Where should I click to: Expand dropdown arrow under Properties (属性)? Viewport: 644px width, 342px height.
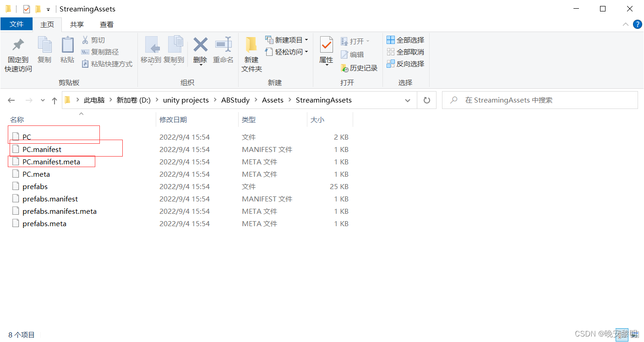click(x=326, y=65)
